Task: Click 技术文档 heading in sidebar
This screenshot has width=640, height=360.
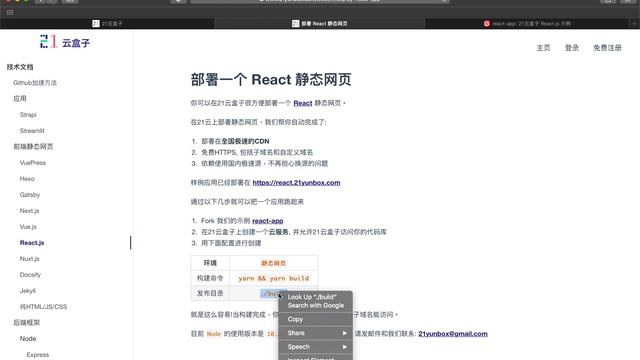Action: (x=20, y=67)
